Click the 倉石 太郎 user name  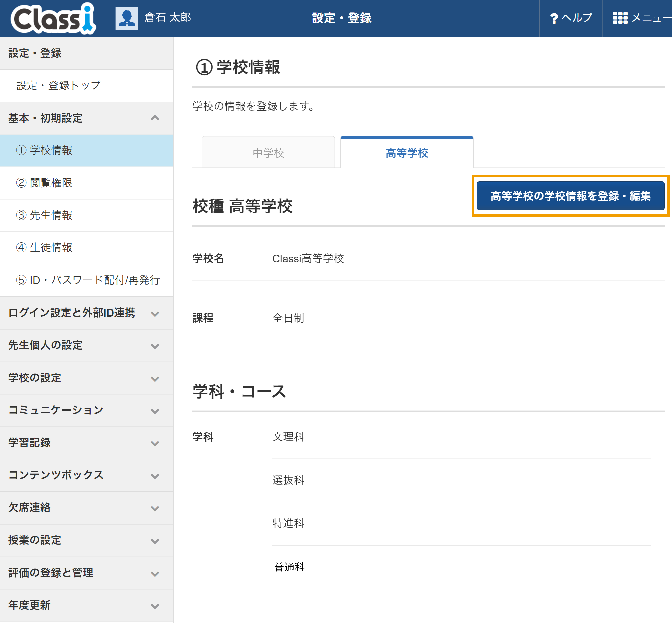pos(167,18)
